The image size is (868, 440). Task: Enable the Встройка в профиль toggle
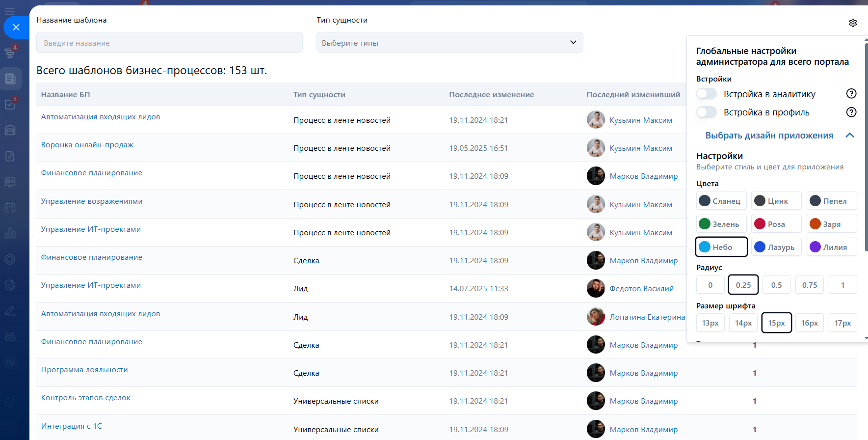(x=707, y=112)
